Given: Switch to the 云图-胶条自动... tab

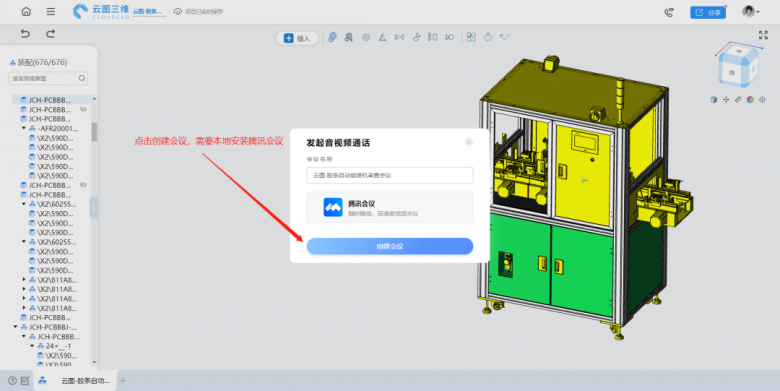Looking at the screenshot, I should (75, 381).
